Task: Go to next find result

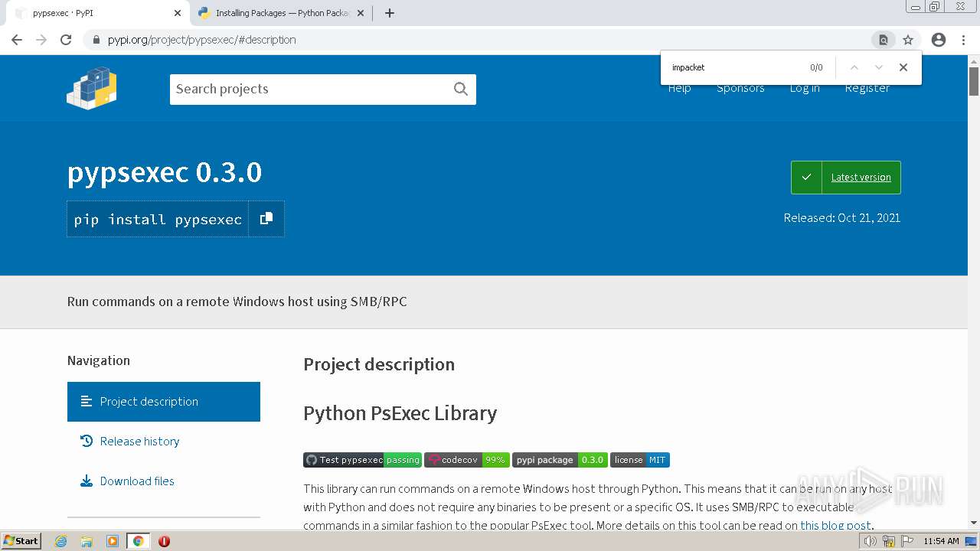Action: click(x=879, y=67)
